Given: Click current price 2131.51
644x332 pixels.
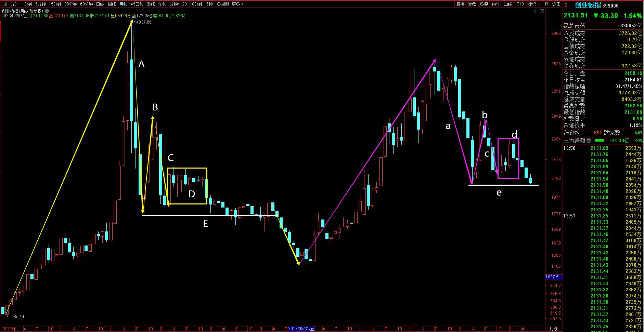Looking at the screenshot, I should click(x=576, y=15).
